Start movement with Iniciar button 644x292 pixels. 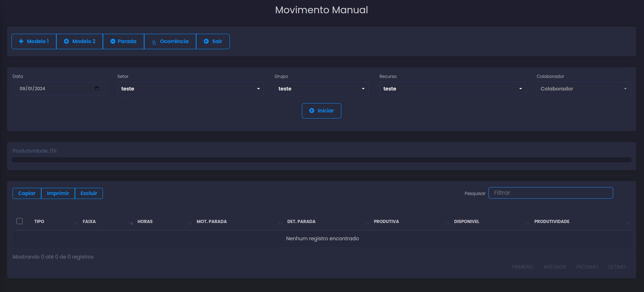[322, 111]
